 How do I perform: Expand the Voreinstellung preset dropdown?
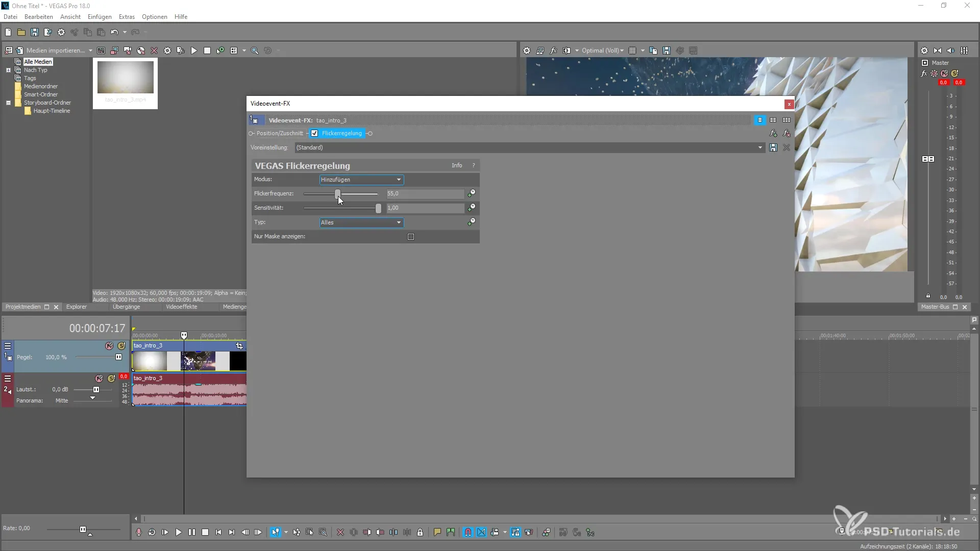760,147
